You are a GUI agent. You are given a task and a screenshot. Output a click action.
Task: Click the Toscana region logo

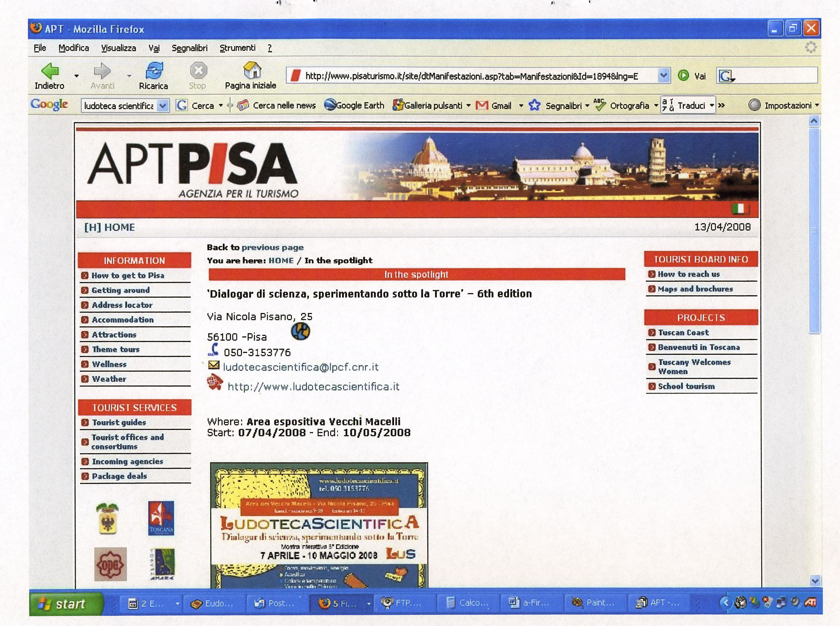click(161, 518)
